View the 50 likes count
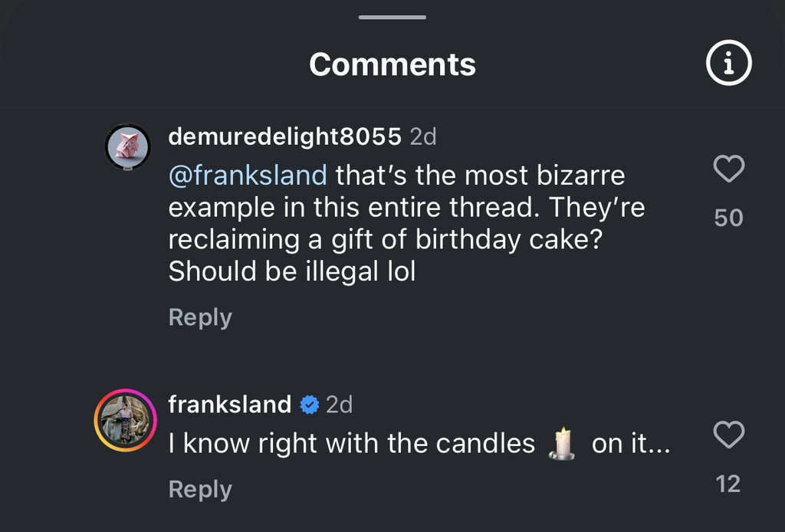 [728, 218]
